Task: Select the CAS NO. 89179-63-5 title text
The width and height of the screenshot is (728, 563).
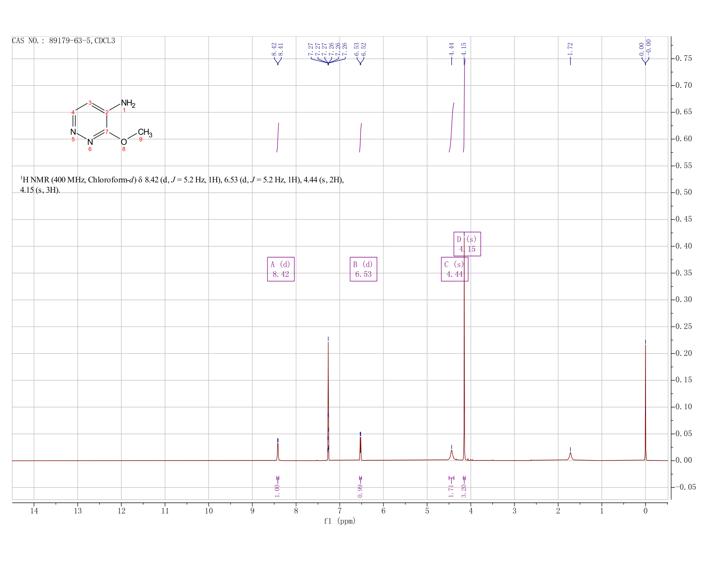Action: [x=64, y=41]
